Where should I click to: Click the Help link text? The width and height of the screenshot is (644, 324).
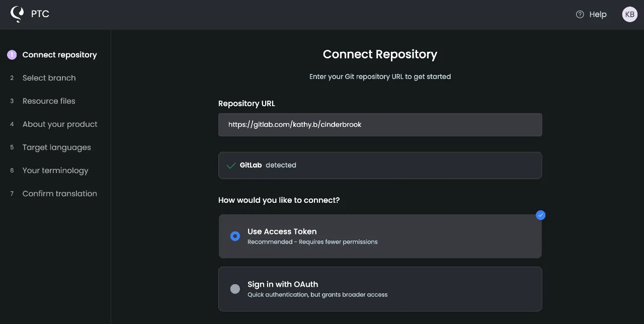click(598, 15)
